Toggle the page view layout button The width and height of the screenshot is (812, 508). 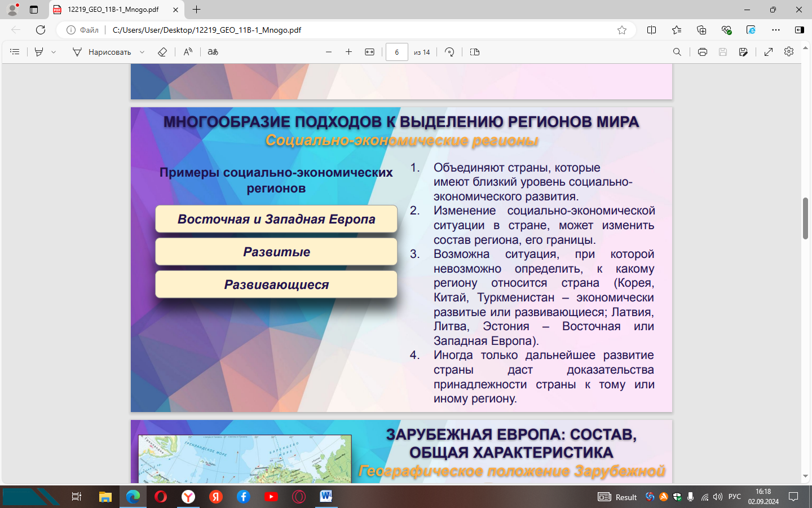[475, 52]
